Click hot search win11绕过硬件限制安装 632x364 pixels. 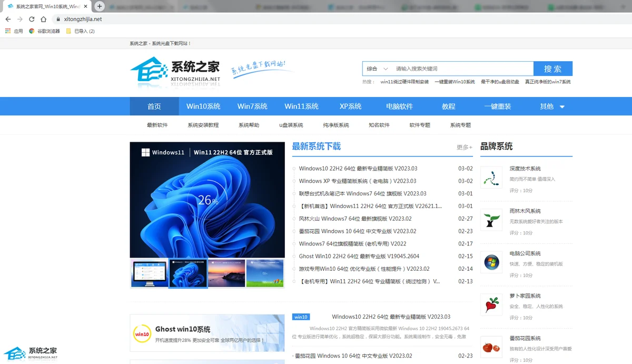click(x=404, y=82)
